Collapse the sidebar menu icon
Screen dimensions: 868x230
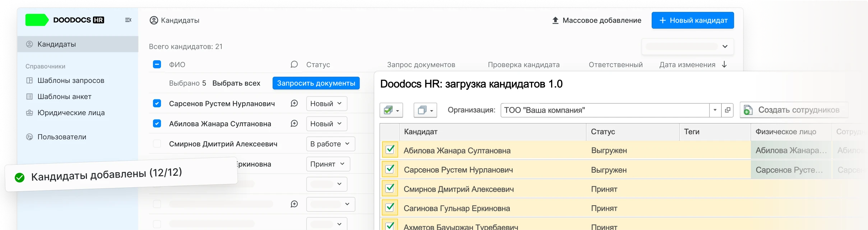(128, 20)
